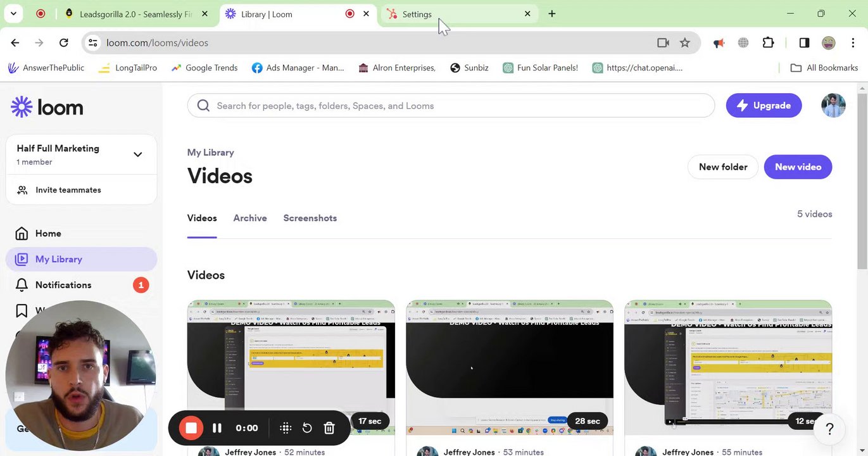The height and width of the screenshot is (456, 868).
Task: Close the Library | Loom tab
Action: pos(366,14)
